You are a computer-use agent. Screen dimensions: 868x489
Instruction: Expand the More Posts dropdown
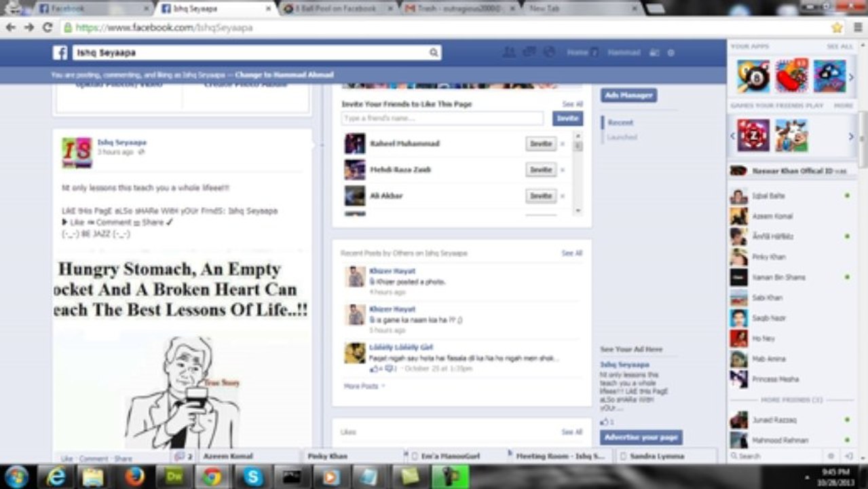[x=364, y=386]
